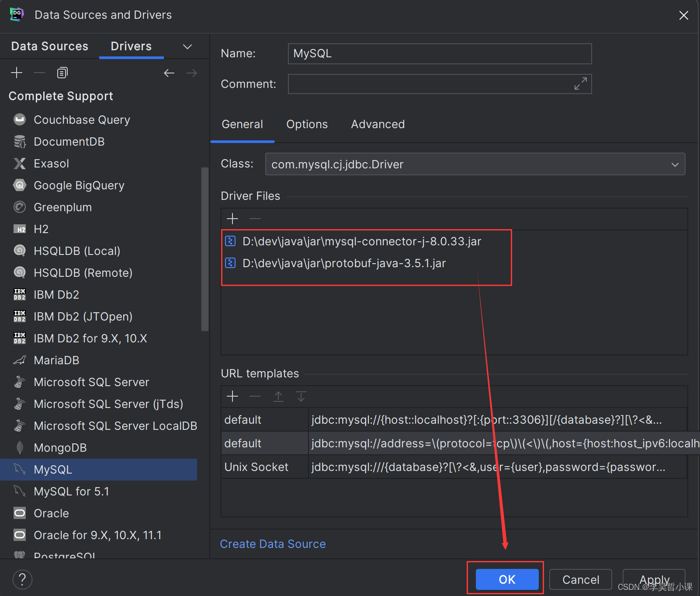Click the MongoDB leaf icon
The height and width of the screenshot is (596, 700).
[20, 447]
